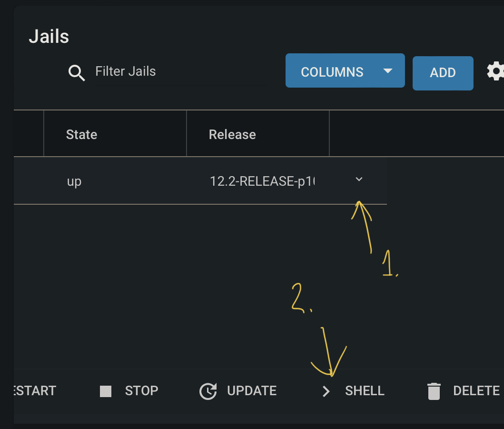Click the square Stop icon
The width and height of the screenshot is (504, 429).
[106, 390]
